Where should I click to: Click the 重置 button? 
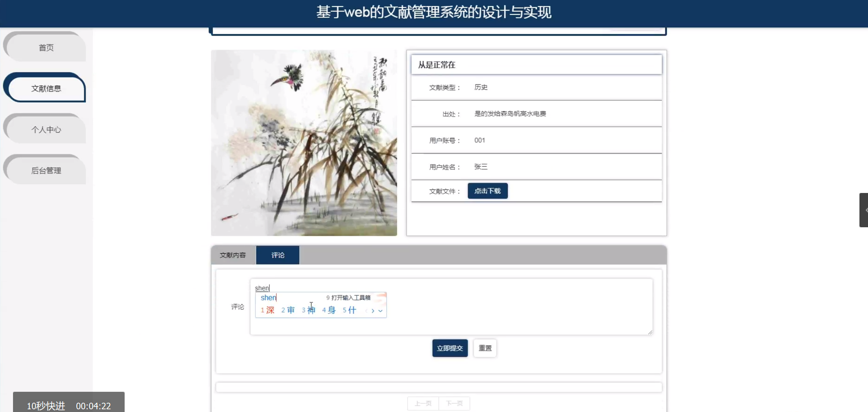click(x=485, y=348)
